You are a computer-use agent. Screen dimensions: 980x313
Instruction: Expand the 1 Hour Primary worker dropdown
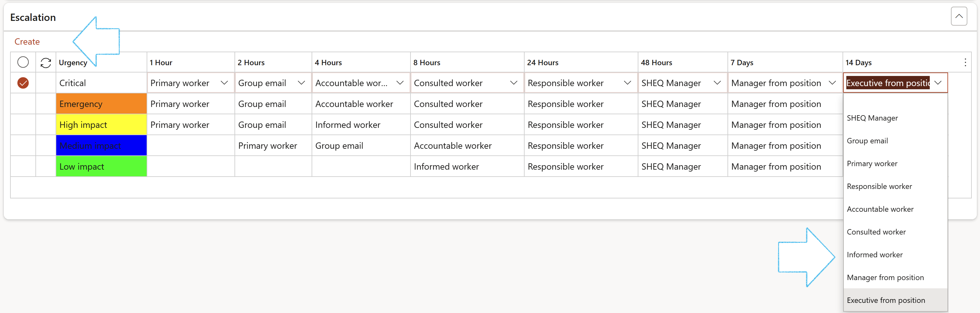(224, 83)
